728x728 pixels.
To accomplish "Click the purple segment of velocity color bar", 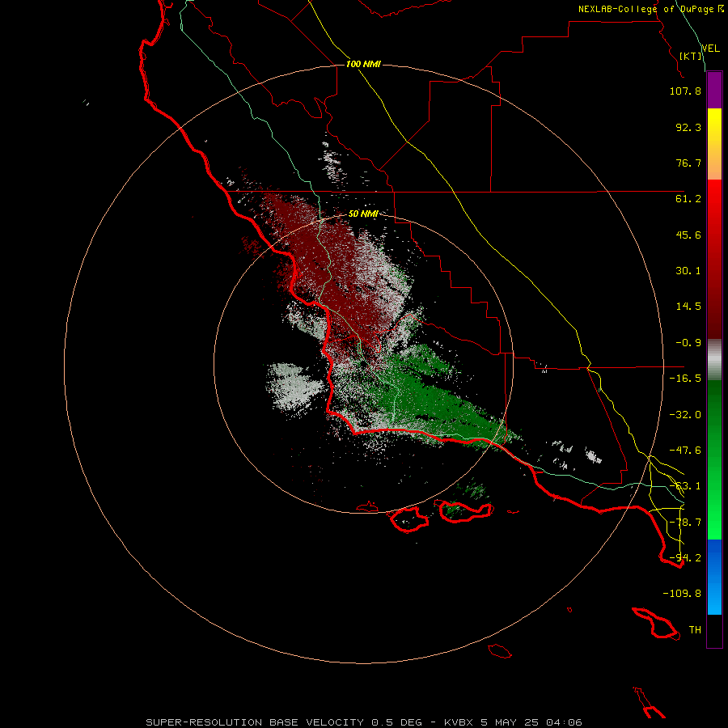I will (x=714, y=90).
